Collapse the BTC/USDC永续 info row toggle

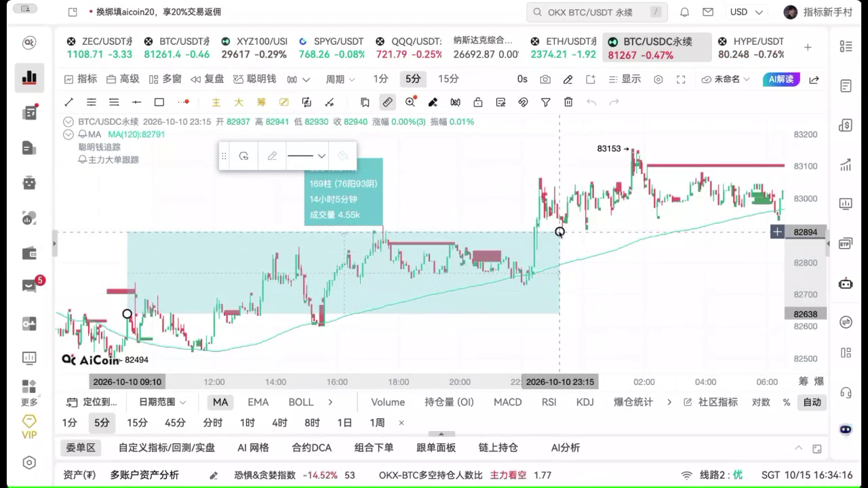click(68, 122)
